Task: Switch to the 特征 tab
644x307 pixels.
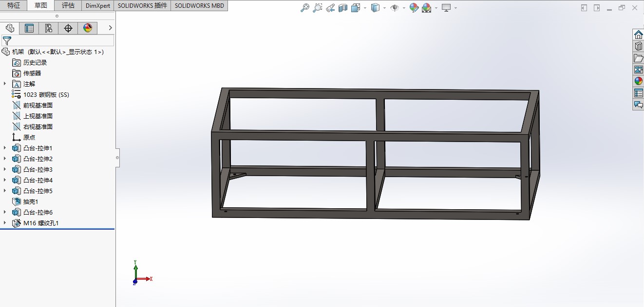Action: coord(14,6)
